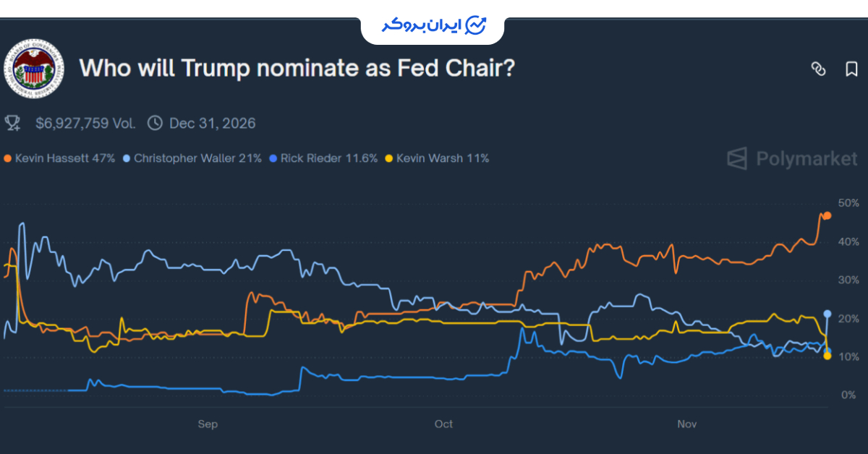Select the blue endpoint marker on the chart
The height and width of the screenshot is (454, 868).
point(827,314)
